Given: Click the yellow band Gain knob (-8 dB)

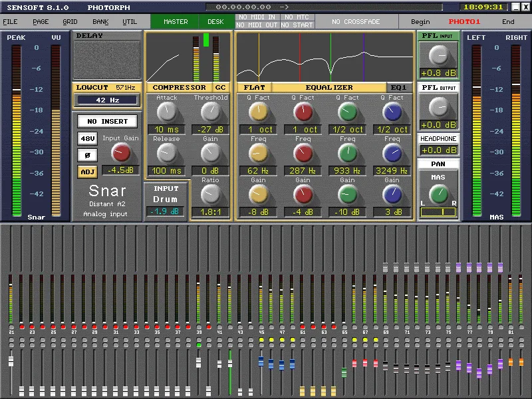Looking at the screenshot, I should pos(259,194).
